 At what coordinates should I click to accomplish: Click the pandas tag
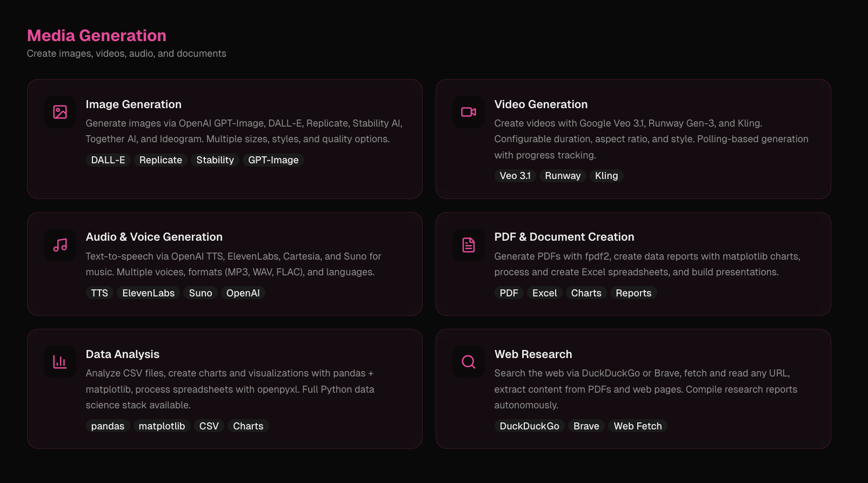click(x=108, y=426)
